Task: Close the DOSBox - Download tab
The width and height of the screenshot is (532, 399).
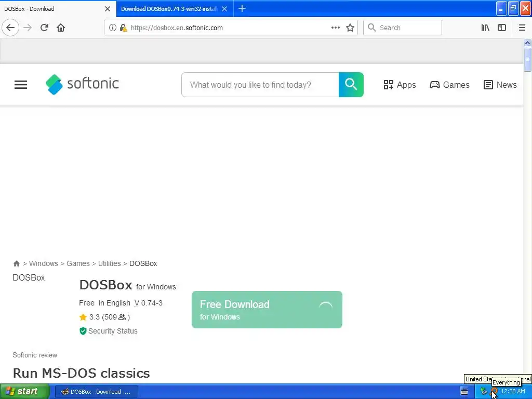Action: [x=108, y=9]
